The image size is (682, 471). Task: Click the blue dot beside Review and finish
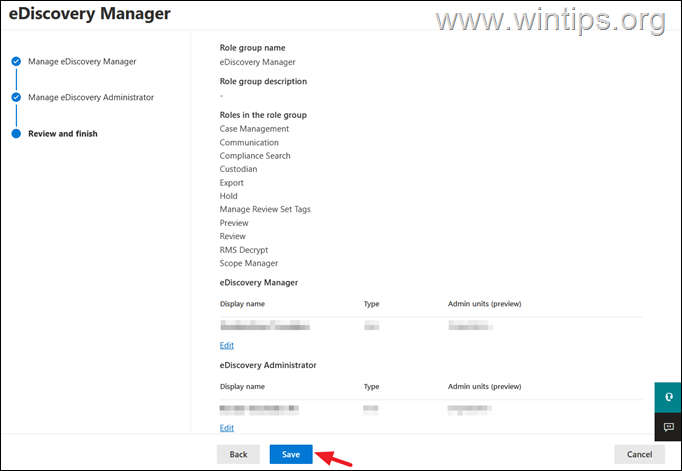point(16,134)
